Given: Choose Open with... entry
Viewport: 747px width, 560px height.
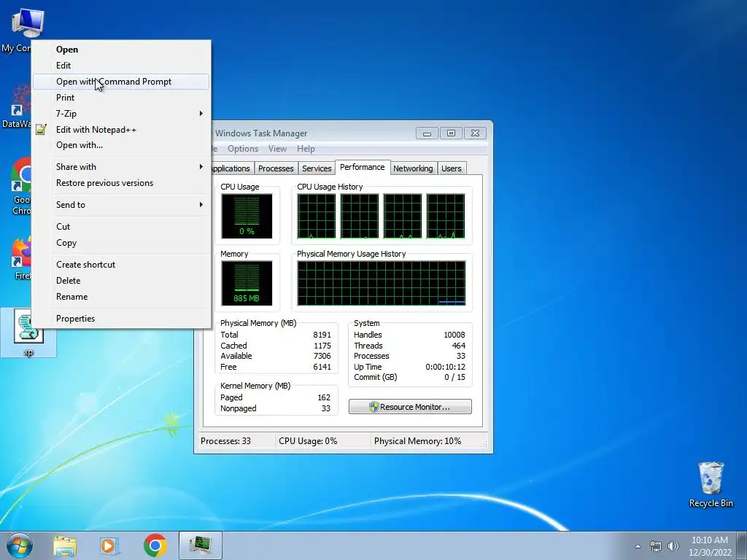Looking at the screenshot, I should point(121,145).
